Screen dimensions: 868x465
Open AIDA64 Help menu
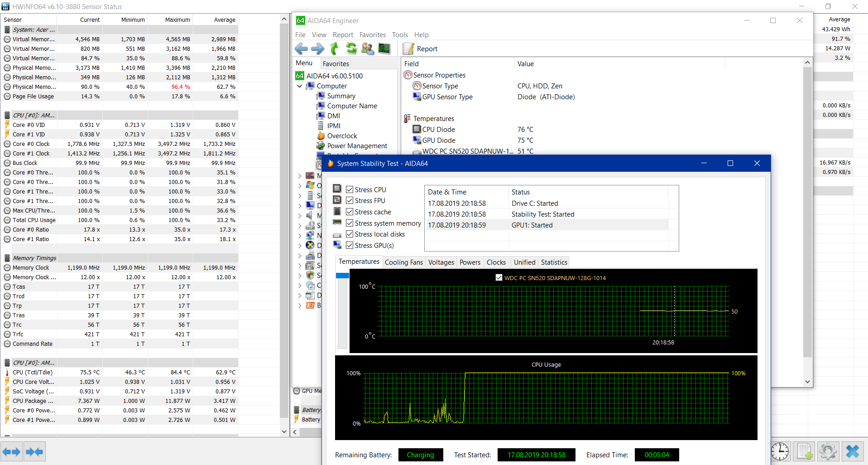(x=421, y=35)
